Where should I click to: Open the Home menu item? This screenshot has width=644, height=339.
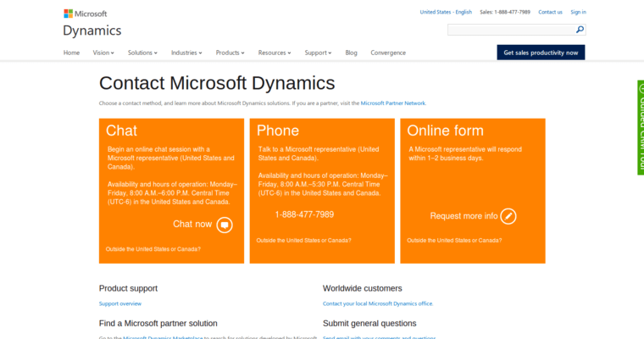coord(71,53)
